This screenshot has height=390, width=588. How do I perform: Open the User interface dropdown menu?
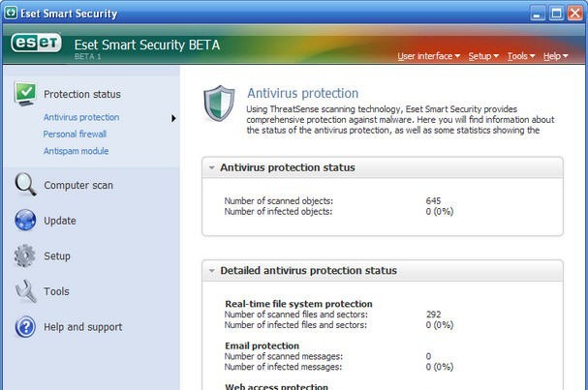[x=428, y=56]
